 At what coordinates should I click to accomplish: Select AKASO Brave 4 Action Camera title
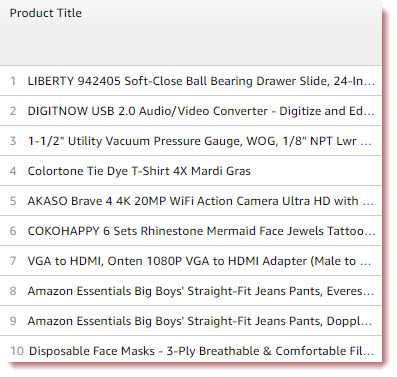point(200,201)
